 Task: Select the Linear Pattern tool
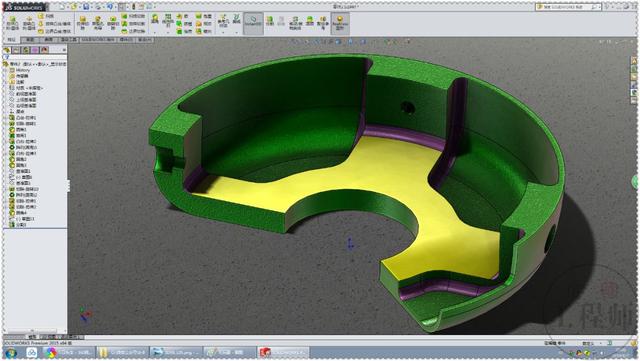(168, 20)
